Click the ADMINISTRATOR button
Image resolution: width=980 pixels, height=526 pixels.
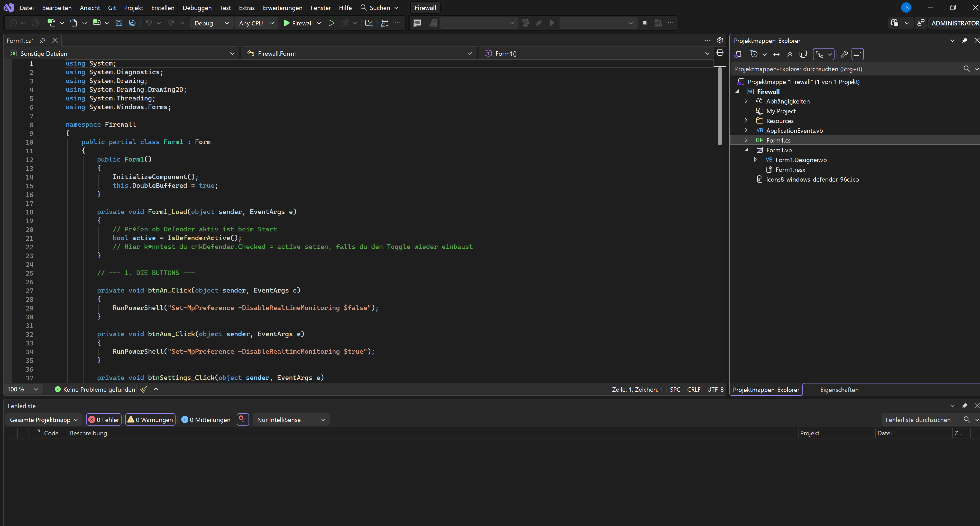[x=955, y=23]
